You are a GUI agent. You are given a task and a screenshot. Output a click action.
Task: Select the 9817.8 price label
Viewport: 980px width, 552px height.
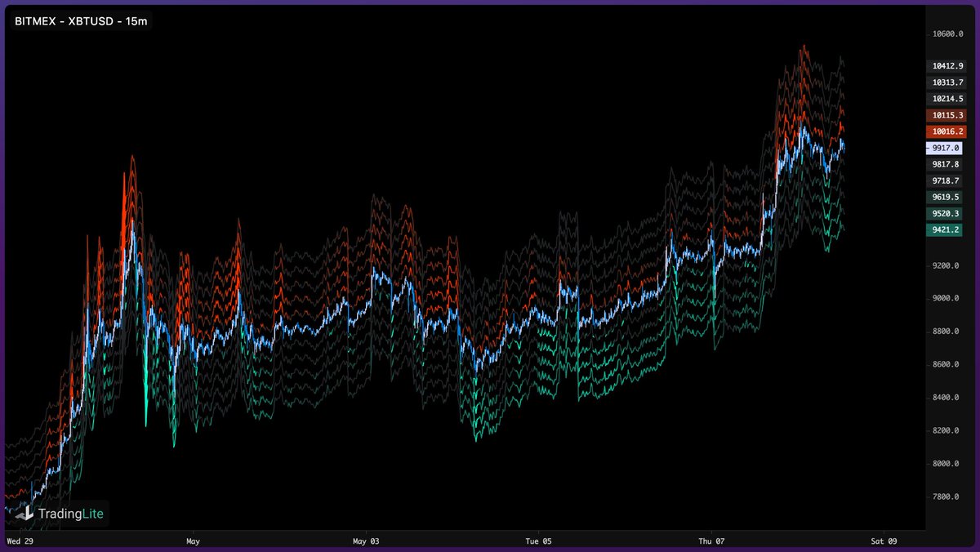[x=946, y=164]
